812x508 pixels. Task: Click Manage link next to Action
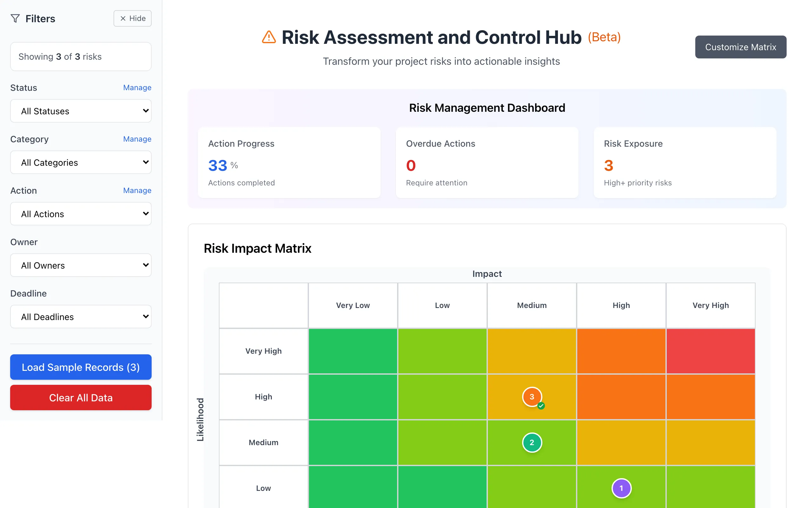(137, 190)
